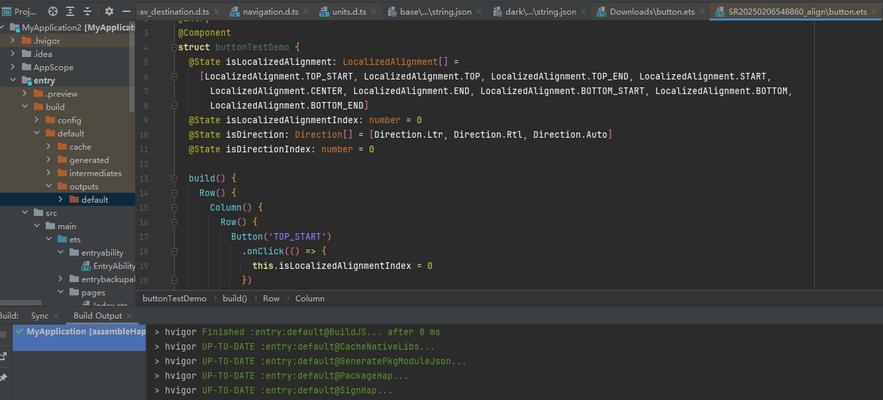The width and height of the screenshot is (883, 400).
Task: Click the fold marker beside build() line
Action: (x=174, y=178)
